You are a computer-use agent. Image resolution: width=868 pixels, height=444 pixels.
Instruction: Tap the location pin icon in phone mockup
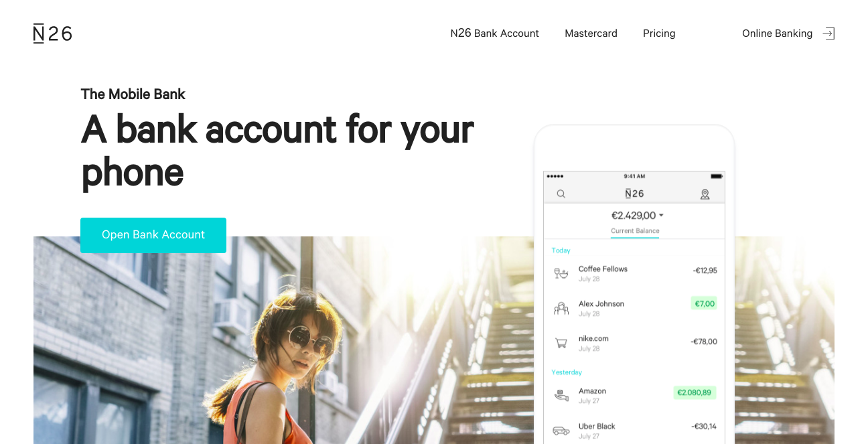[x=705, y=194]
